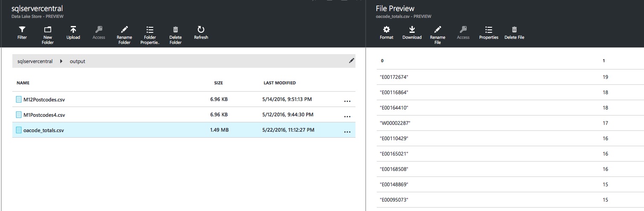The width and height of the screenshot is (644, 211).
Task: Edit the folder path with pencil icon
Action: click(x=351, y=61)
